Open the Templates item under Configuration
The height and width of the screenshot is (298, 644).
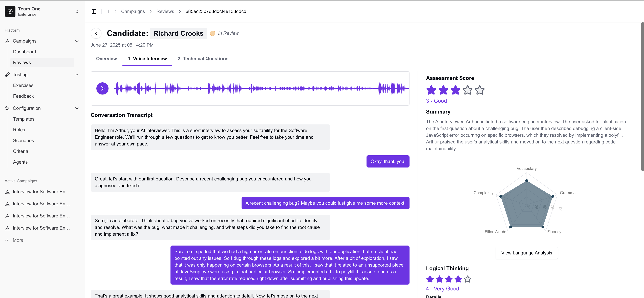click(24, 119)
